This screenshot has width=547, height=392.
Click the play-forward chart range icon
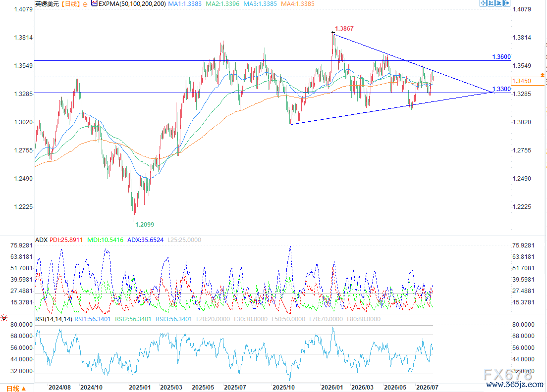[x=499, y=3]
